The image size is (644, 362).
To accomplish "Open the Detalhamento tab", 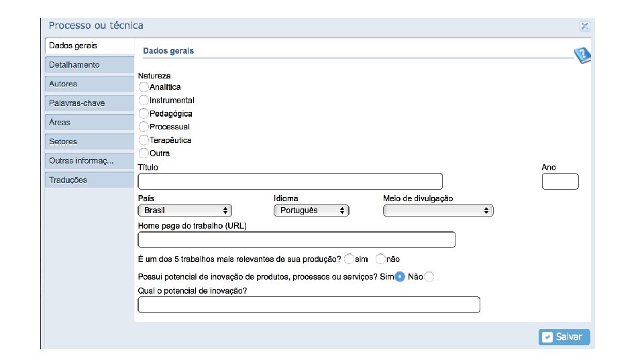I will coord(89,65).
